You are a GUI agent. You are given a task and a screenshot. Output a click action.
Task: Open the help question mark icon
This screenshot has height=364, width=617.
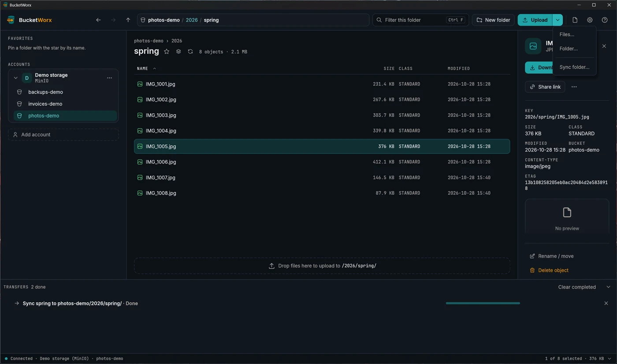(605, 20)
